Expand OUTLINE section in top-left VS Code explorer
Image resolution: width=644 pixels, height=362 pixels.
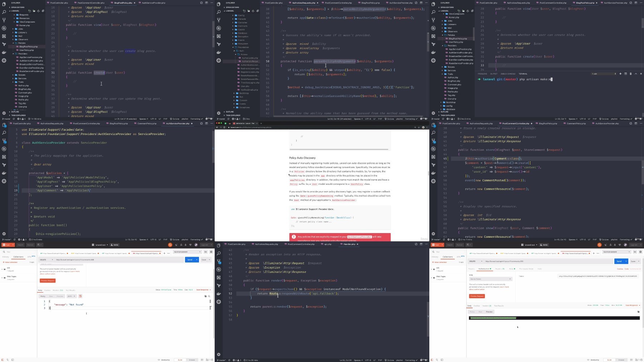[x=15, y=112]
